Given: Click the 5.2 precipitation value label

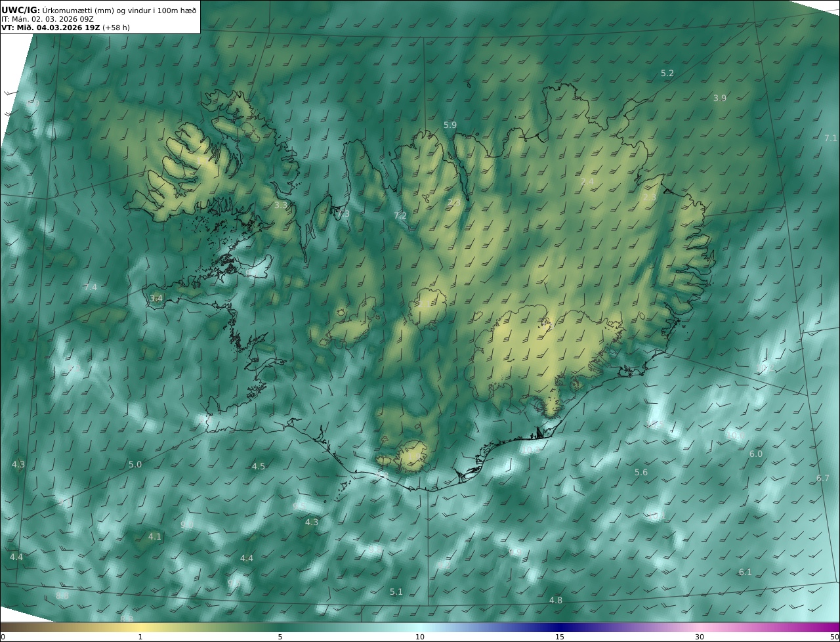Looking at the screenshot, I should tap(667, 74).
